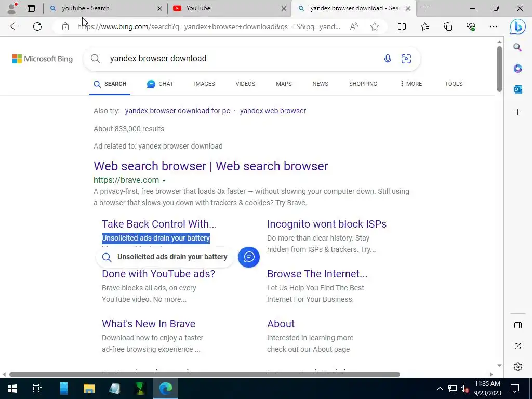Search using an image icon
Image resolution: width=532 pixels, height=399 pixels.
tap(406, 59)
